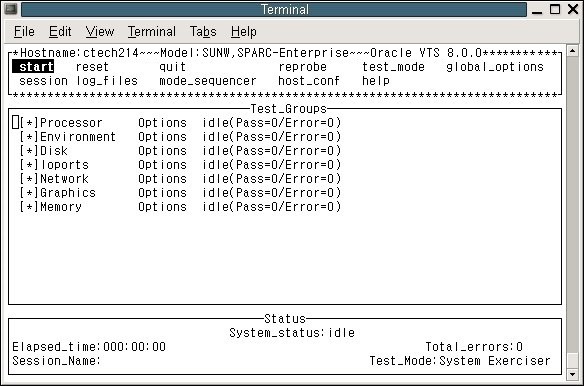Click Test_Mode:System Exerciser text
584x386 pixels.
[460, 361]
